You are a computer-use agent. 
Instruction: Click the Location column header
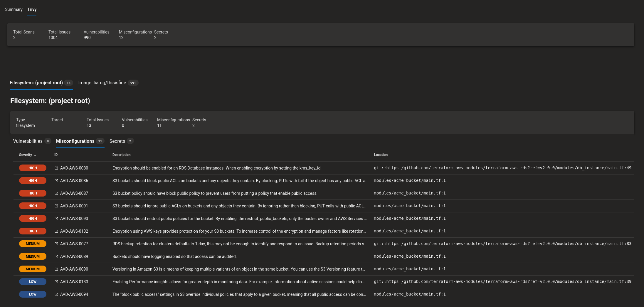pyautogui.click(x=381, y=155)
